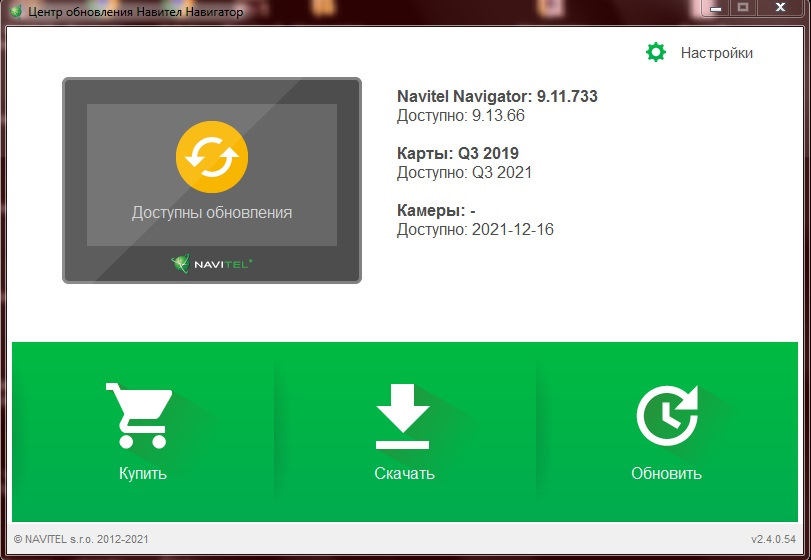
Task: Click the Купить label
Action: pyautogui.click(x=143, y=473)
